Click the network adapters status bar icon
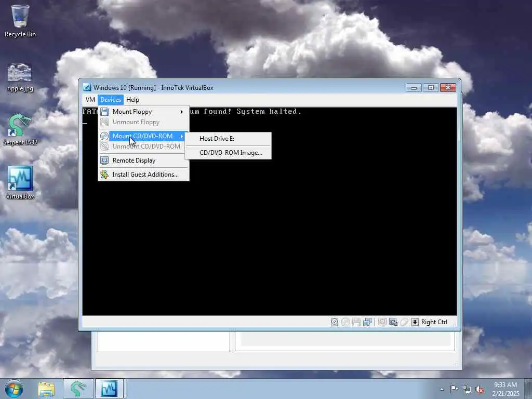 click(367, 322)
